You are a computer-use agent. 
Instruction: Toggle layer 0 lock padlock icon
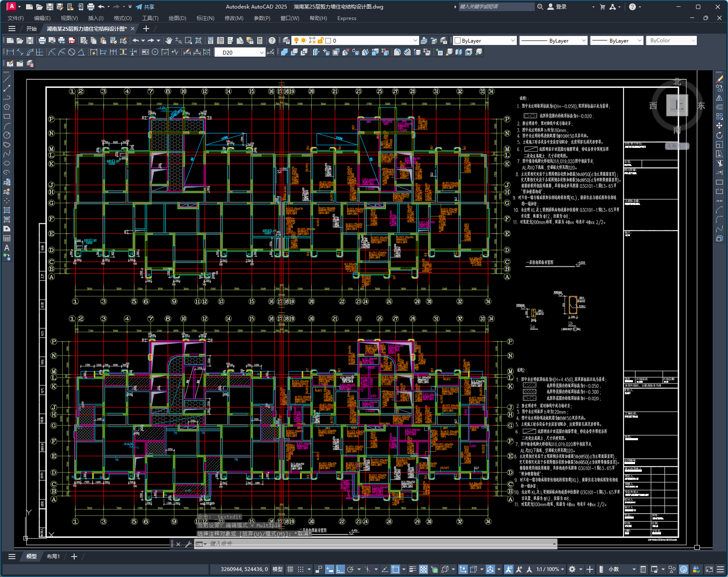click(320, 40)
